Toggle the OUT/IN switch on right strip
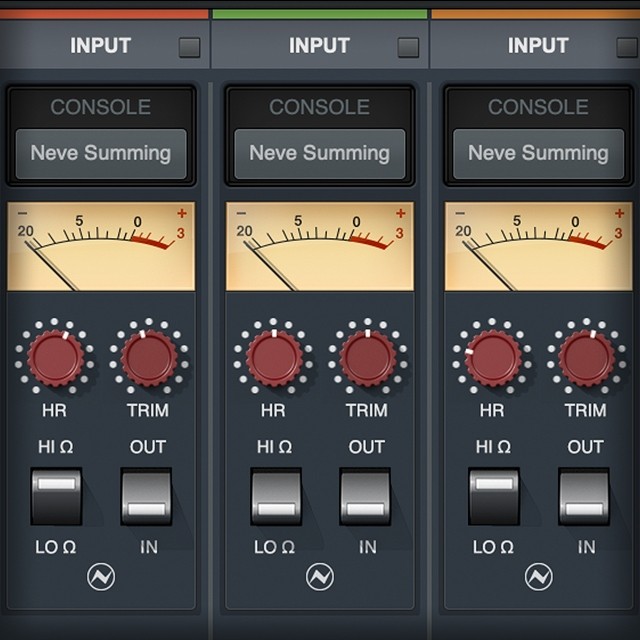The height and width of the screenshot is (640, 640). [x=584, y=497]
